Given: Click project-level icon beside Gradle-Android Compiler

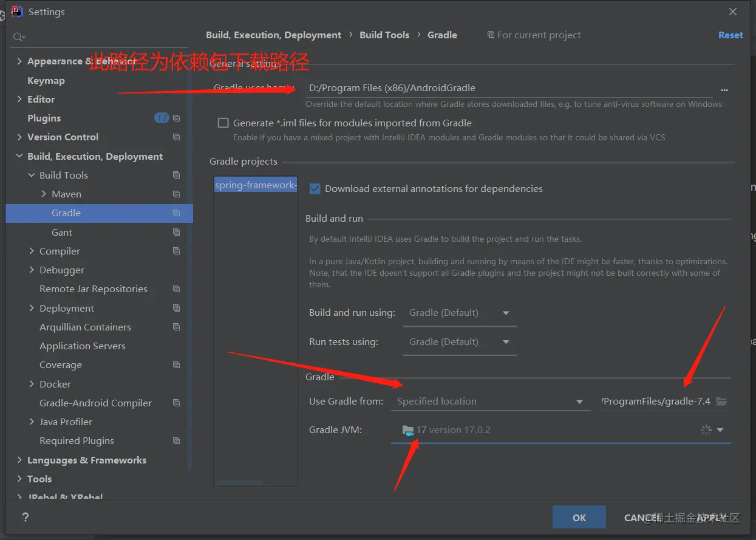Looking at the screenshot, I should pyautogui.click(x=177, y=403).
